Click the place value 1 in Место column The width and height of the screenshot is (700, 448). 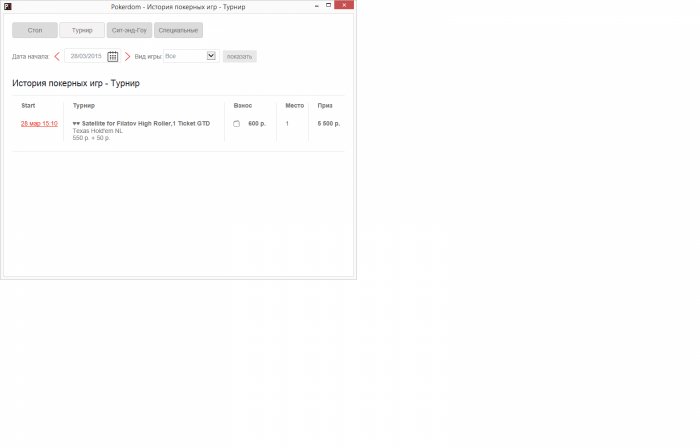coord(287,124)
